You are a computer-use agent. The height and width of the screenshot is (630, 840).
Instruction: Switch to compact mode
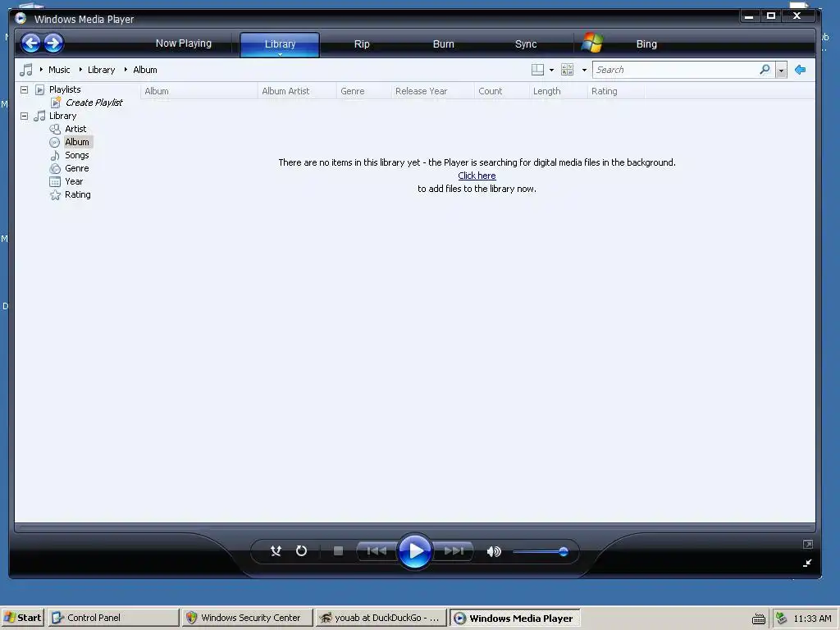807,563
